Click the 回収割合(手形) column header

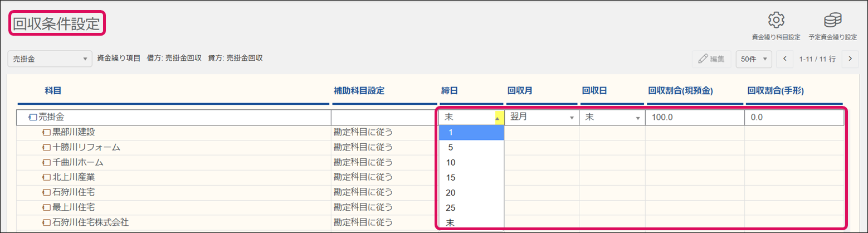point(776,90)
